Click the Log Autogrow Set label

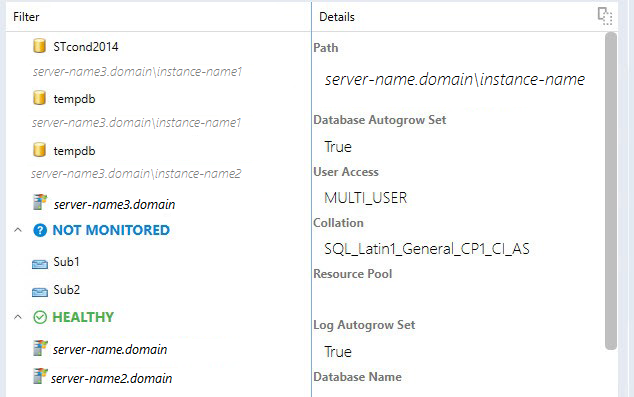coord(364,325)
